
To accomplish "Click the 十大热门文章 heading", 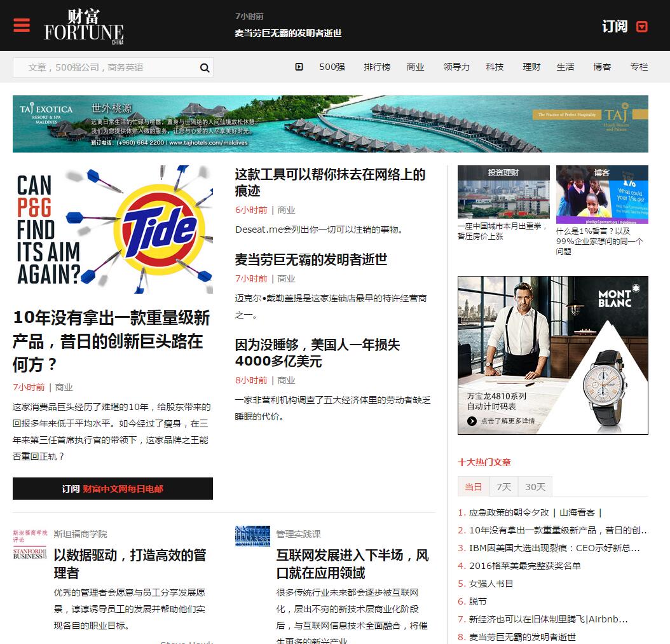I will click(484, 462).
